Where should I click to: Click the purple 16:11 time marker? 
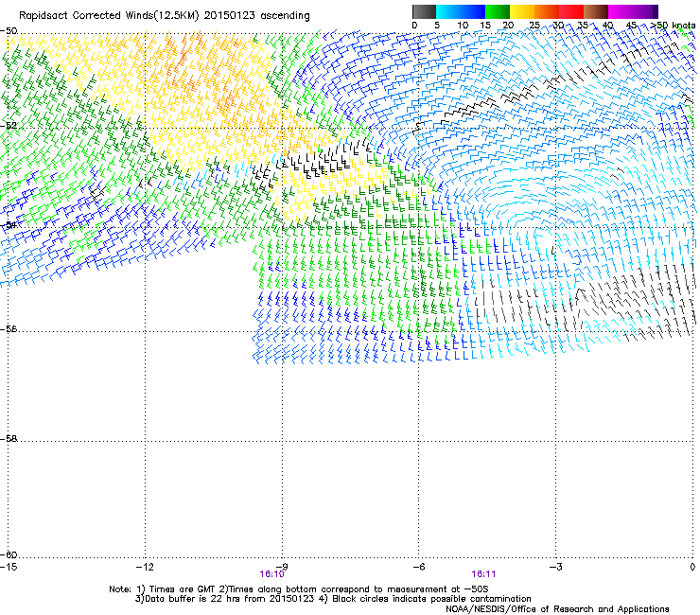pos(483,574)
